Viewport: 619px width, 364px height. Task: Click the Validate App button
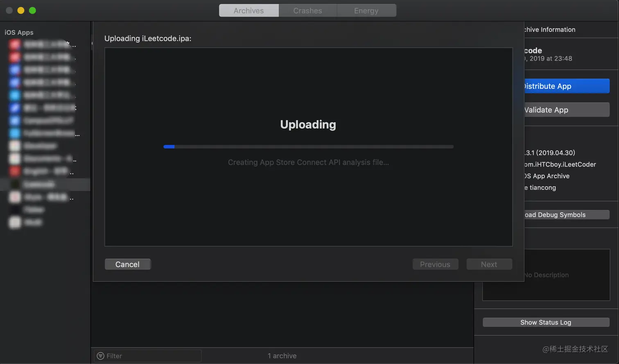coord(567,110)
